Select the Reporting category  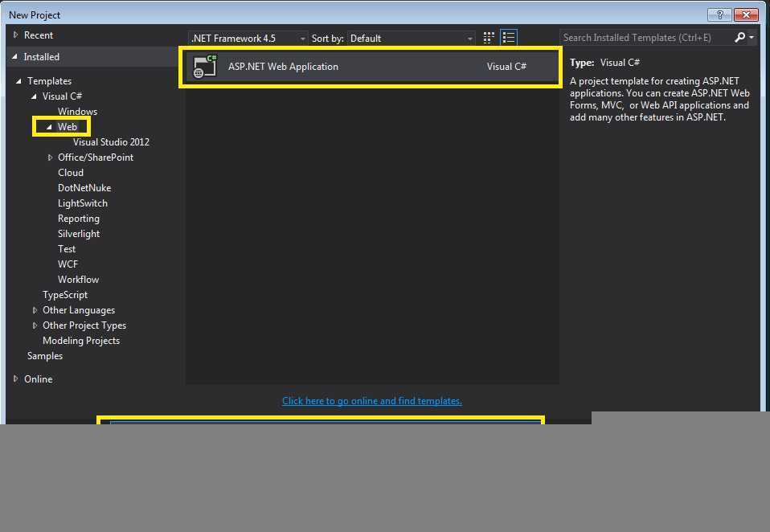(x=79, y=219)
